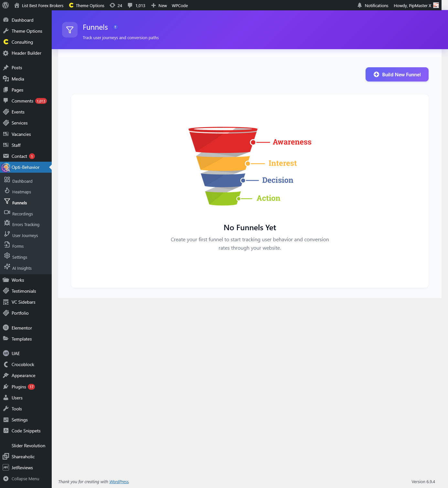The height and width of the screenshot is (488, 448).
Task: Open the updates icon showing 24
Action: (x=112, y=5)
